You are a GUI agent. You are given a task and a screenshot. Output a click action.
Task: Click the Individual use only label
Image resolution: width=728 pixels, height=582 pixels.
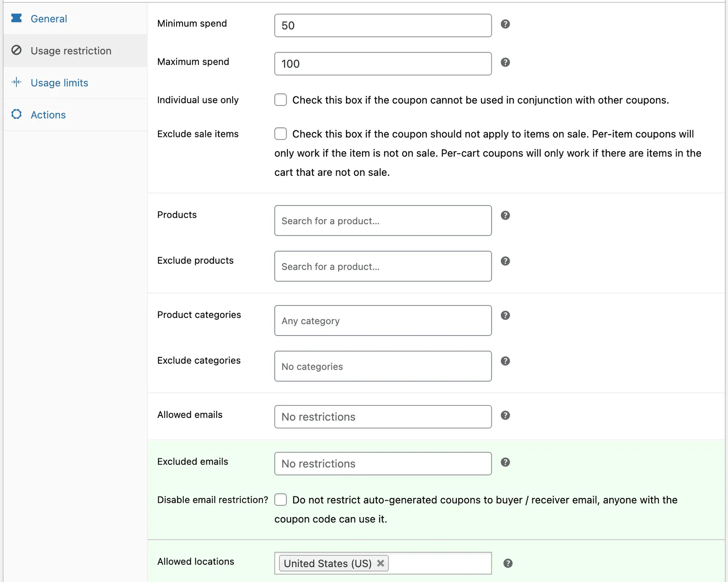pos(198,100)
